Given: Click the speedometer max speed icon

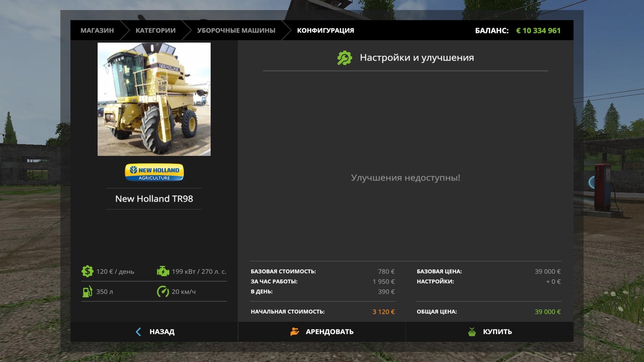Looking at the screenshot, I should [163, 292].
